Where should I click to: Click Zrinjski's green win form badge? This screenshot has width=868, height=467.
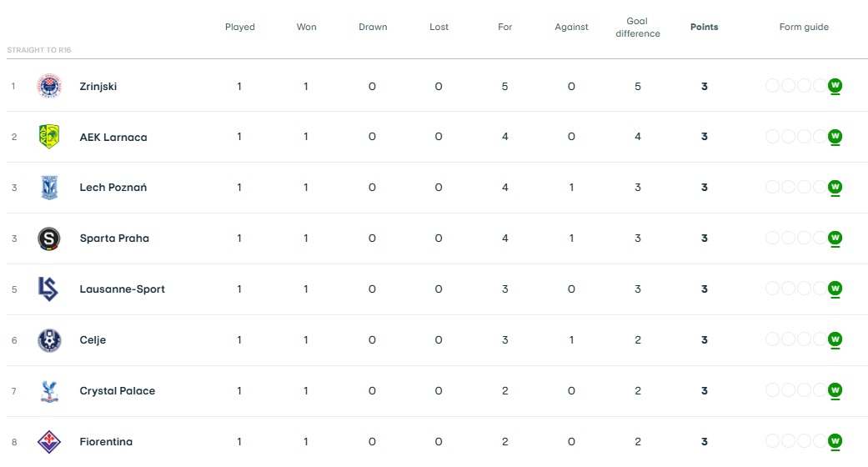835,86
